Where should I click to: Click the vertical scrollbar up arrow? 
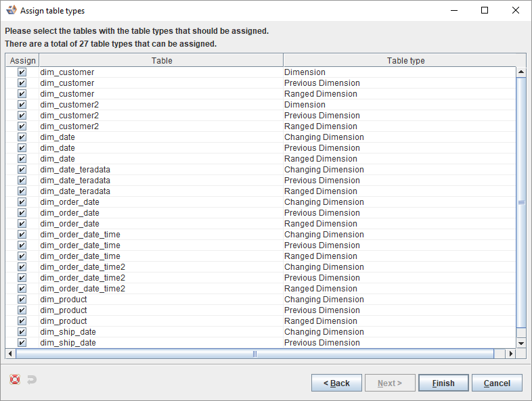pyautogui.click(x=521, y=72)
